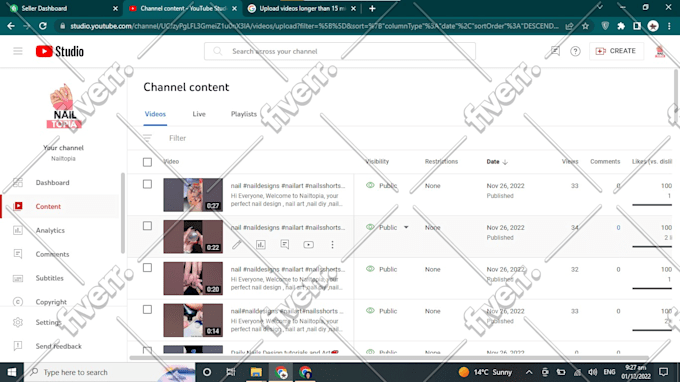This screenshot has width=680, height=382.
Task: Open the browser extensions puzzle icon
Action: pyautogui.click(x=621, y=26)
